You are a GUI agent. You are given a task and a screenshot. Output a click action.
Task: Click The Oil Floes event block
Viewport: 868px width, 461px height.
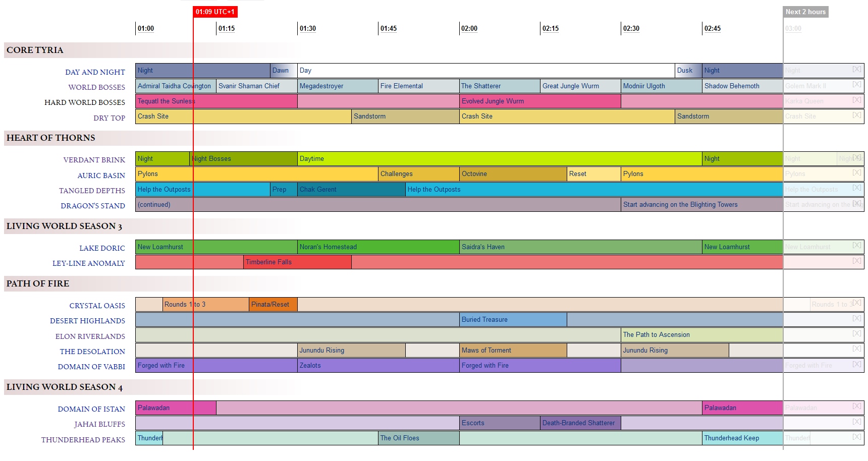(x=418, y=438)
